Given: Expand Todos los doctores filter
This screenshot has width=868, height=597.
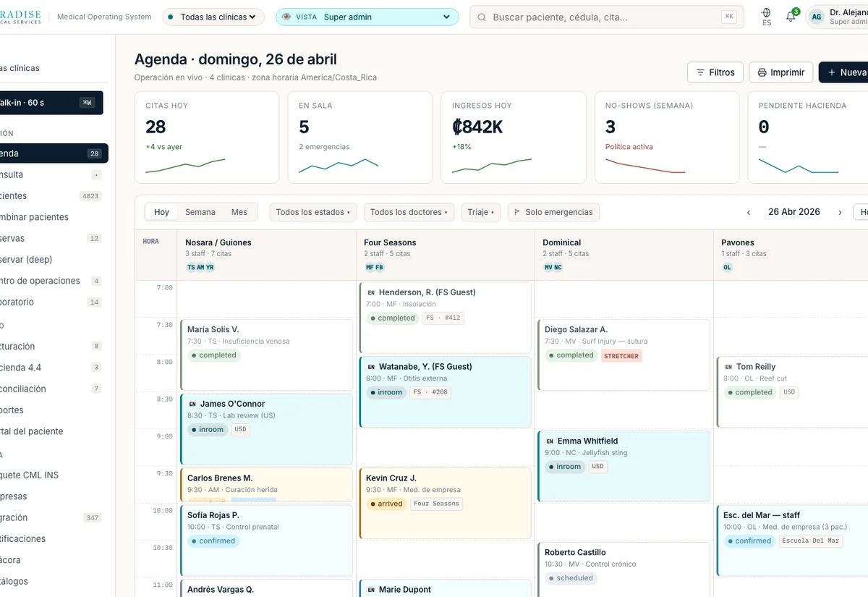Looking at the screenshot, I should (x=409, y=212).
